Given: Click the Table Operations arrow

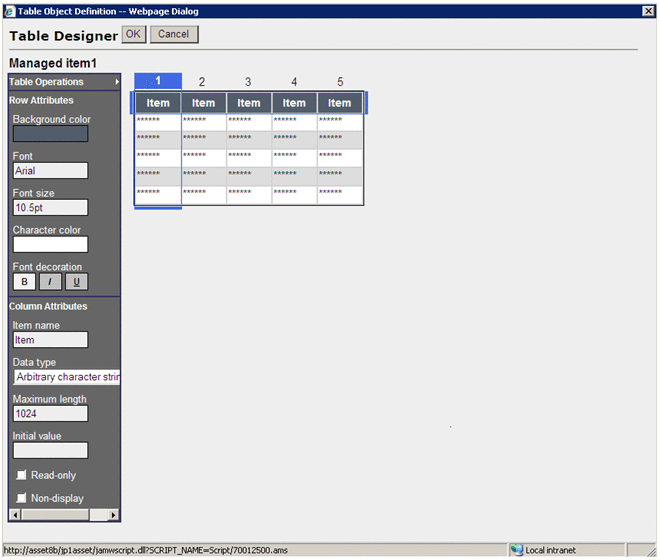Looking at the screenshot, I should (117, 82).
